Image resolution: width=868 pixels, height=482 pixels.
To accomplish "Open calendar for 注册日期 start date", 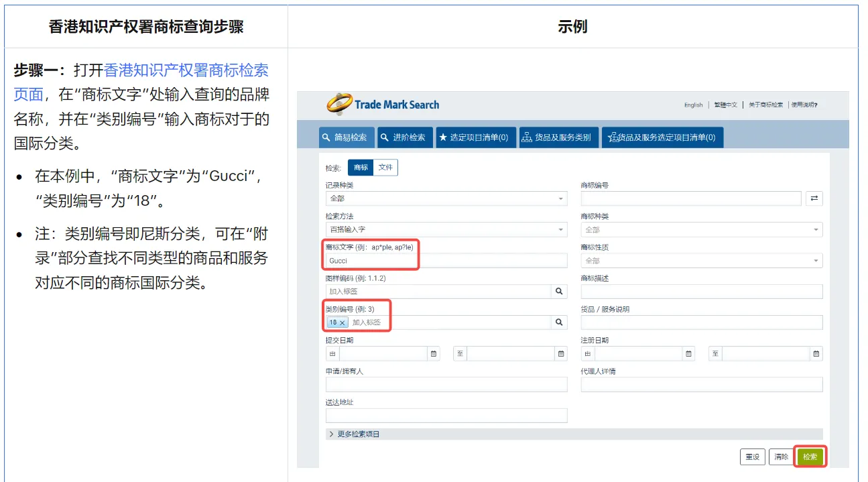I will coord(689,353).
